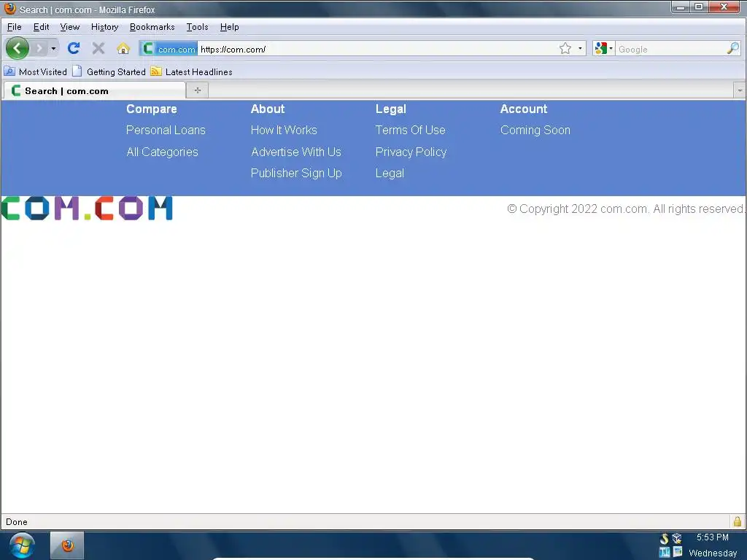Screen dimensions: 747x560
Task: Open the Personal Loans link
Action: (x=166, y=130)
